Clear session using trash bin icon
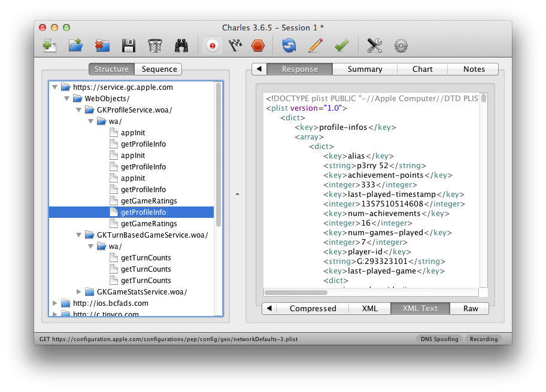The width and height of the screenshot is (546, 392). (x=155, y=45)
